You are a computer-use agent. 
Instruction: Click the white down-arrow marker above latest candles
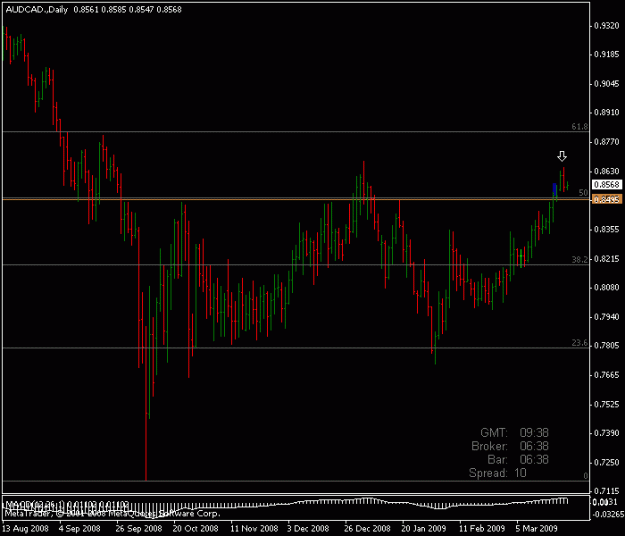562,156
